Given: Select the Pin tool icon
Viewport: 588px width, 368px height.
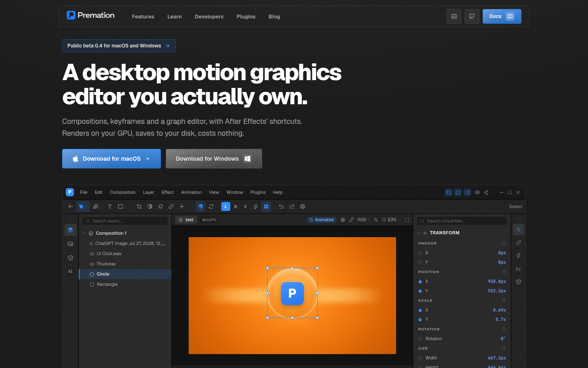Looking at the screenshot, I should pos(160,206).
